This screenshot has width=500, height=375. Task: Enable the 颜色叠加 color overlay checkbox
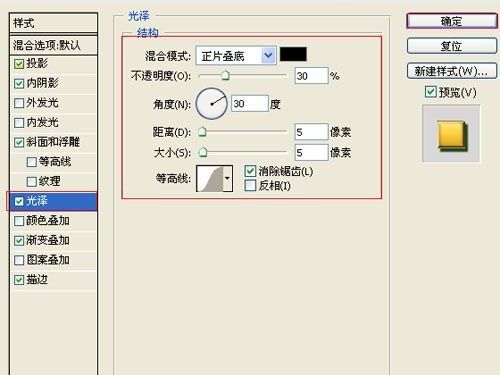coord(19,221)
